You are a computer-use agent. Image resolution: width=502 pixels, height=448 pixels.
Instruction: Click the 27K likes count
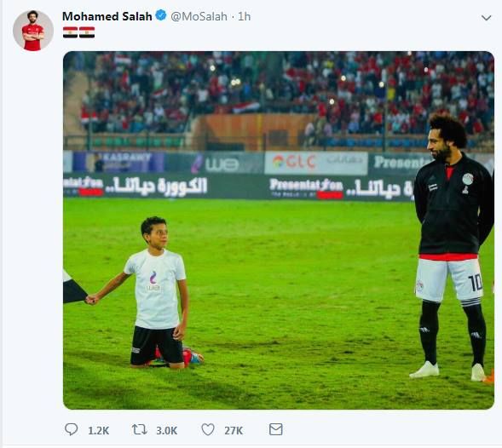pos(234,431)
